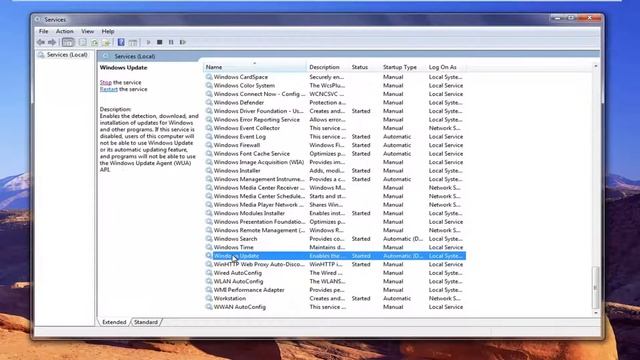Viewport: 640px width, 360px height.
Task: Select WMI Performance Adapter service
Action: pyautogui.click(x=335, y=290)
